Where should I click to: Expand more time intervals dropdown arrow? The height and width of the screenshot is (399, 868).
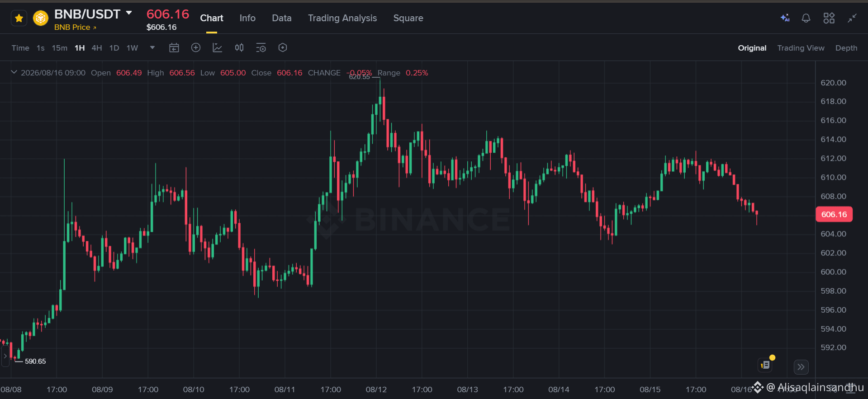(x=152, y=47)
